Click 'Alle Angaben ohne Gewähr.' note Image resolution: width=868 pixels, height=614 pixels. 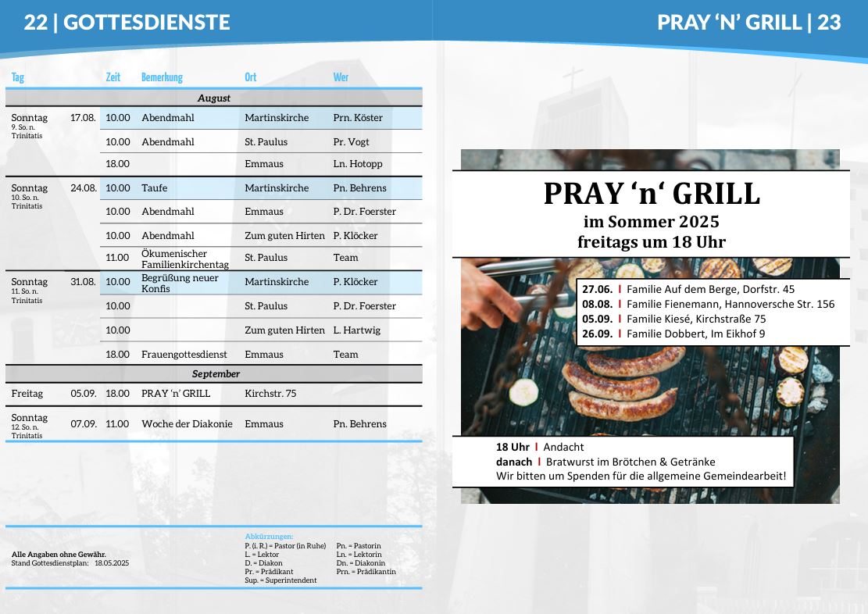click(x=59, y=554)
